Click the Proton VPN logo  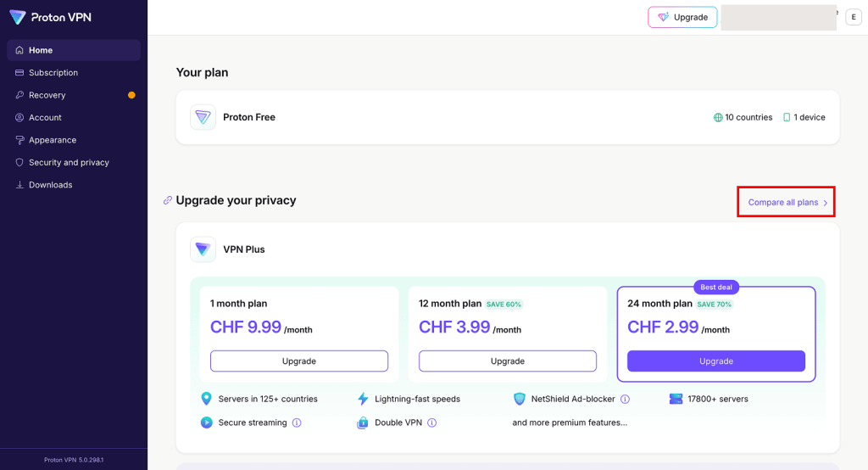click(x=50, y=17)
